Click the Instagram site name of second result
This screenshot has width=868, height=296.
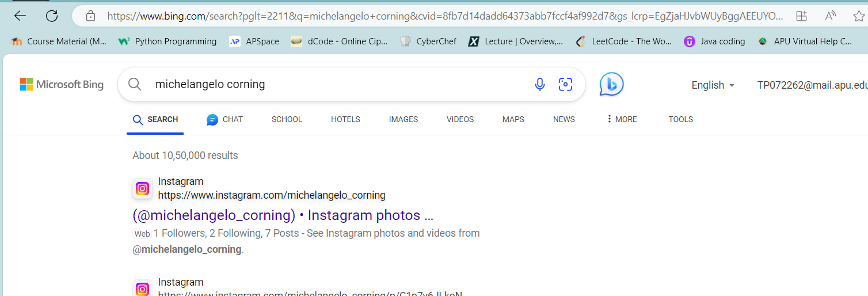click(x=181, y=282)
